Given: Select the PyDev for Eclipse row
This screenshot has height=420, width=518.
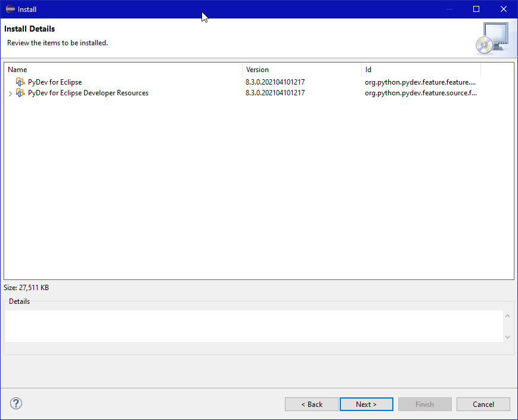Looking at the screenshot, I should [x=55, y=82].
